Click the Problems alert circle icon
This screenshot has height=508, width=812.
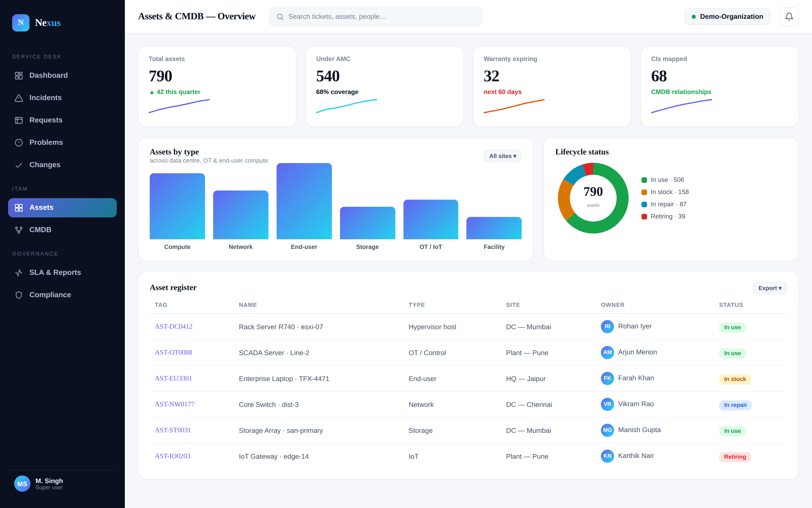(x=19, y=142)
